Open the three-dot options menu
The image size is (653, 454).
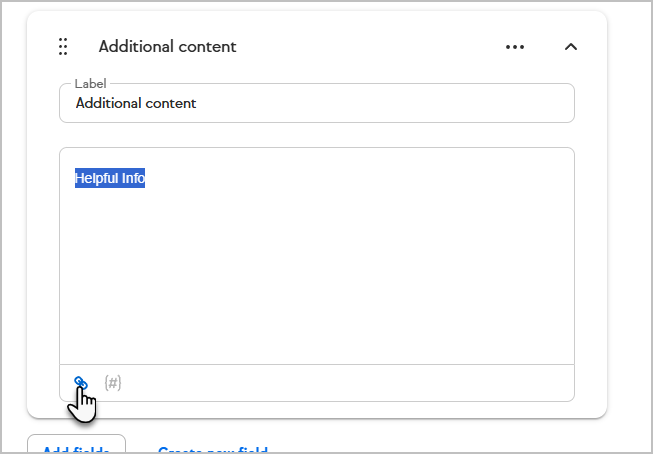click(515, 47)
